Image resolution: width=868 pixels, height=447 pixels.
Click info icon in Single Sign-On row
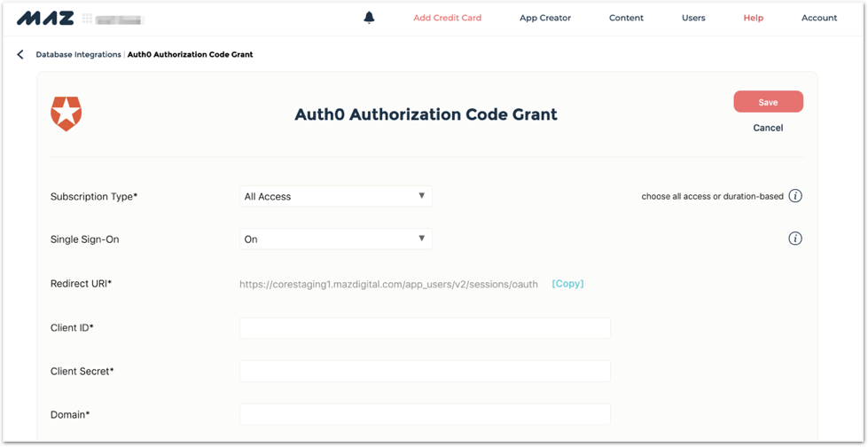(795, 239)
